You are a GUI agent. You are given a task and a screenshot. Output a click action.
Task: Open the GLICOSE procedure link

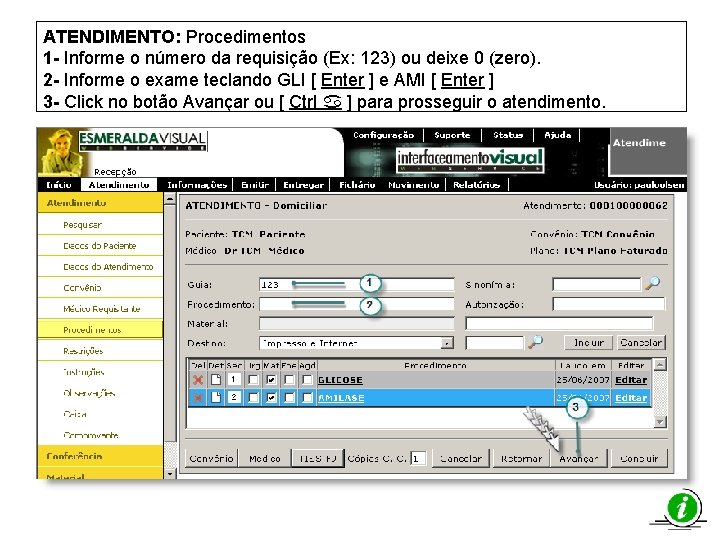[340, 380]
